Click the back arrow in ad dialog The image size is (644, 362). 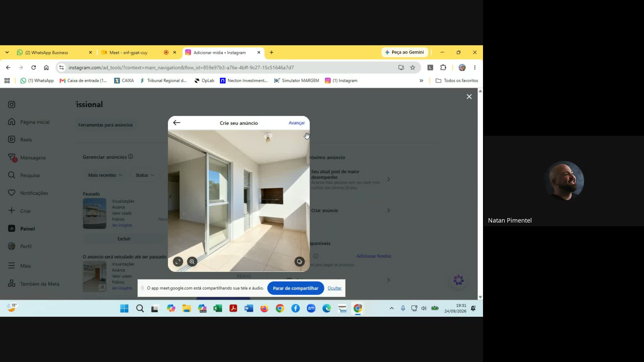pyautogui.click(x=177, y=123)
